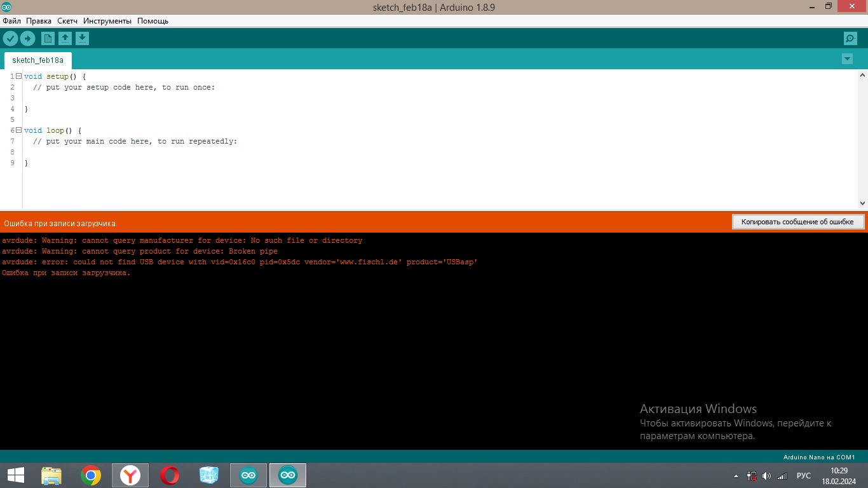Launch Google Chrome from the taskbar
This screenshot has height=488, width=868.
[91, 475]
